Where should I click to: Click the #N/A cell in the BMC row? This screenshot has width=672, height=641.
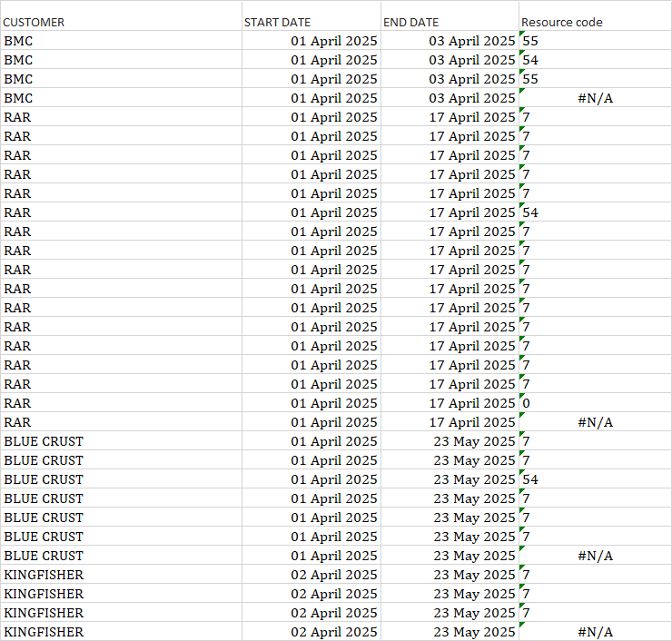point(596,98)
